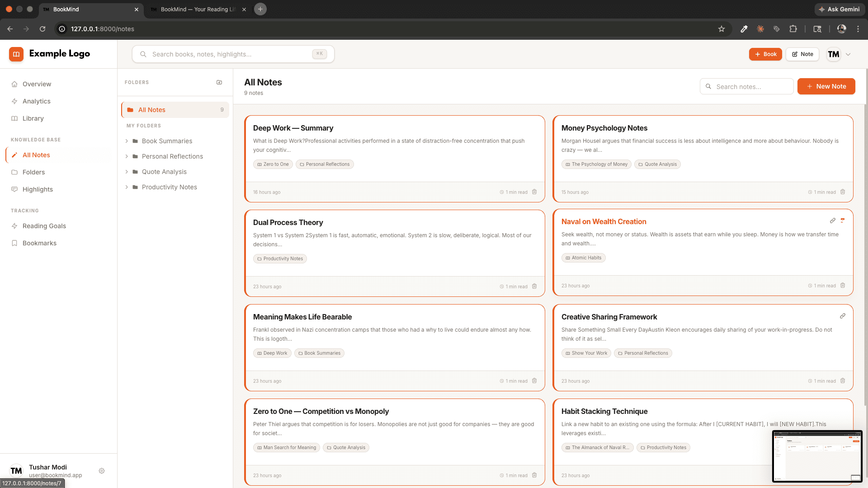Click the Note button in top bar
The image size is (868, 488).
pos(802,54)
